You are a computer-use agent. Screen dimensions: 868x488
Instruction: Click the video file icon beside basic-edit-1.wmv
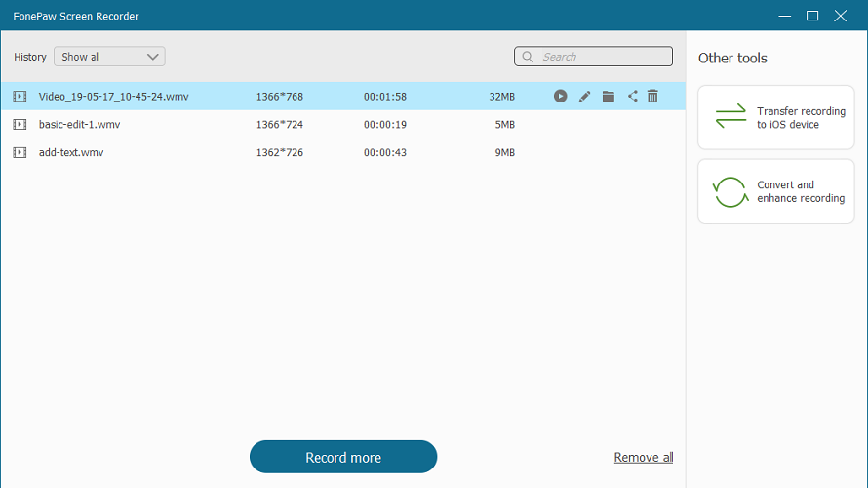(20, 125)
